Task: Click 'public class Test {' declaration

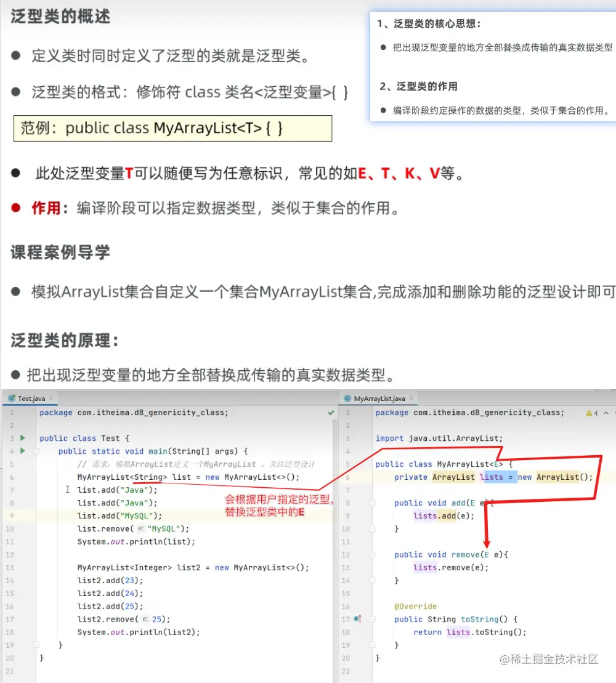Action: click(x=84, y=438)
